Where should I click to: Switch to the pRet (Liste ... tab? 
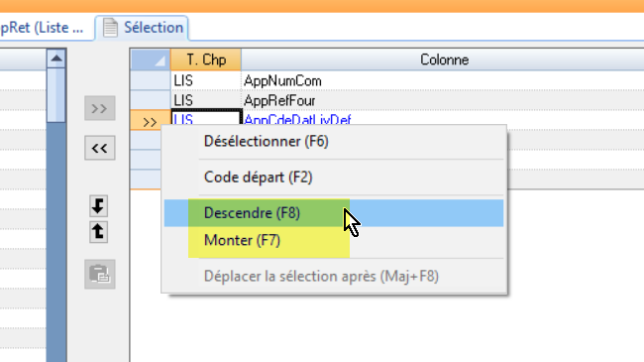(42, 28)
